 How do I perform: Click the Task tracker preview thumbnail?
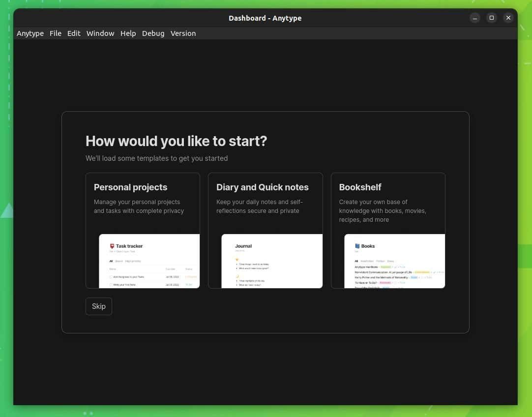click(149, 261)
